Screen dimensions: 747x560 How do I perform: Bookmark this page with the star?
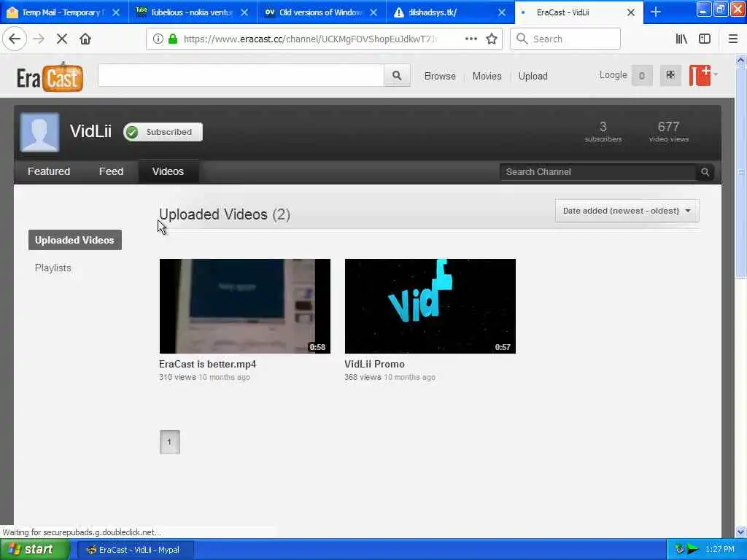[492, 39]
